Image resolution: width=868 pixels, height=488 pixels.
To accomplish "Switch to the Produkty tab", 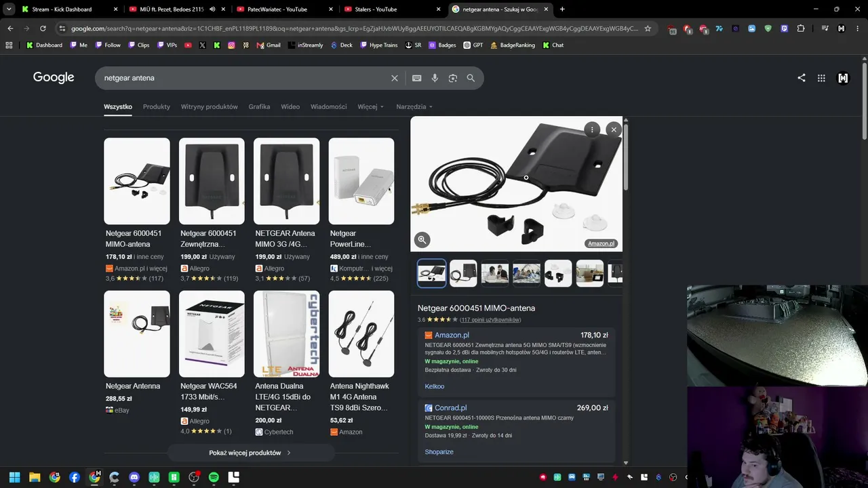I will click(157, 107).
